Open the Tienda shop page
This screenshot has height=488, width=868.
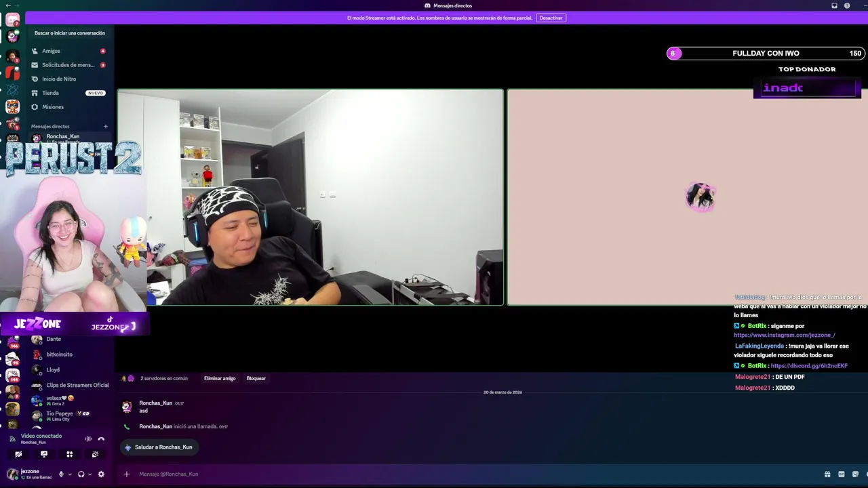coord(68,93)
